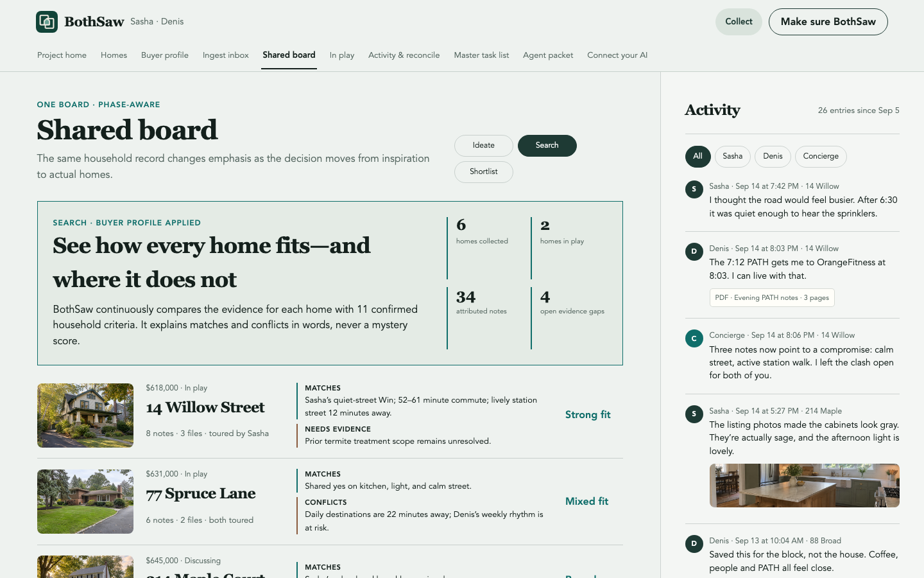Screen dimensions: 924x578
Task: Click the $645,000 · Discussing price line
Action: pyautogui.click(x=183, y=561)
